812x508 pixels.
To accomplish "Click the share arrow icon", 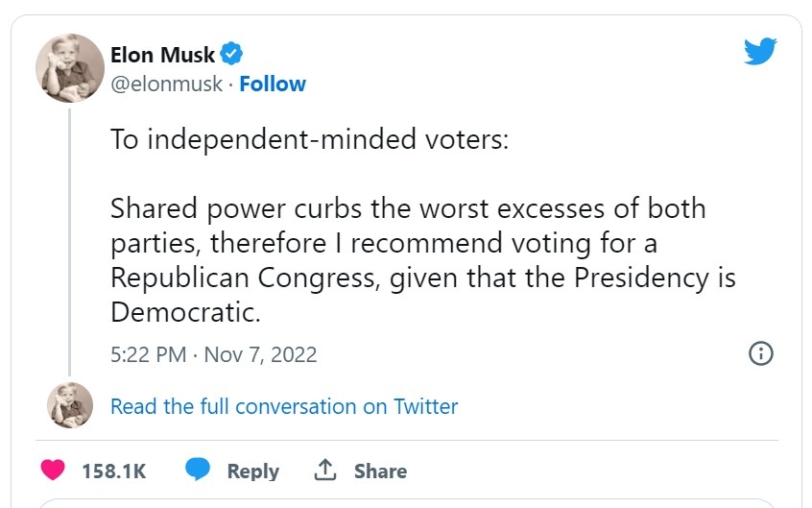I will pyautogui.click(x=325, y=471).
